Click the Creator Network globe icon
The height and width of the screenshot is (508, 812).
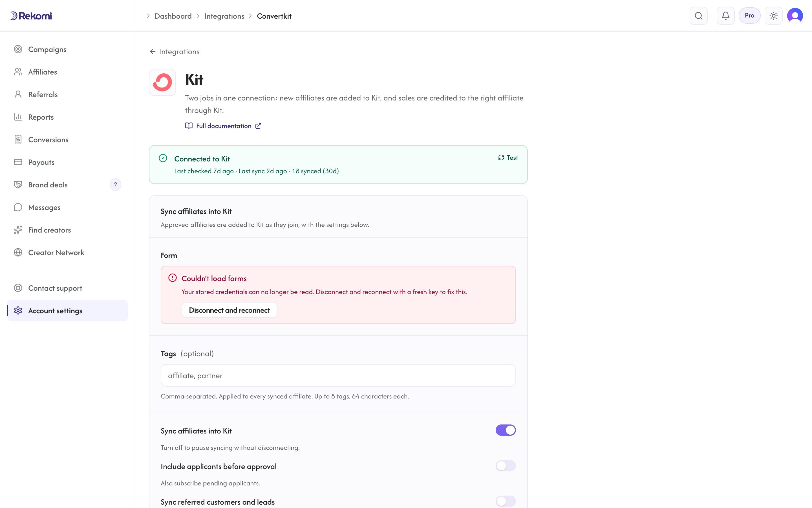pos(18,252)
